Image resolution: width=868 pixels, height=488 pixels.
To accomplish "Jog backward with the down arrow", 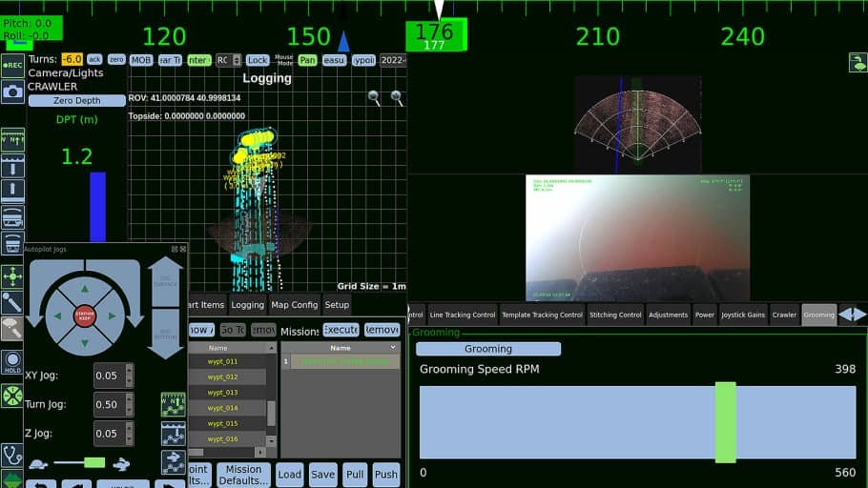I will [x=85, y=343].
